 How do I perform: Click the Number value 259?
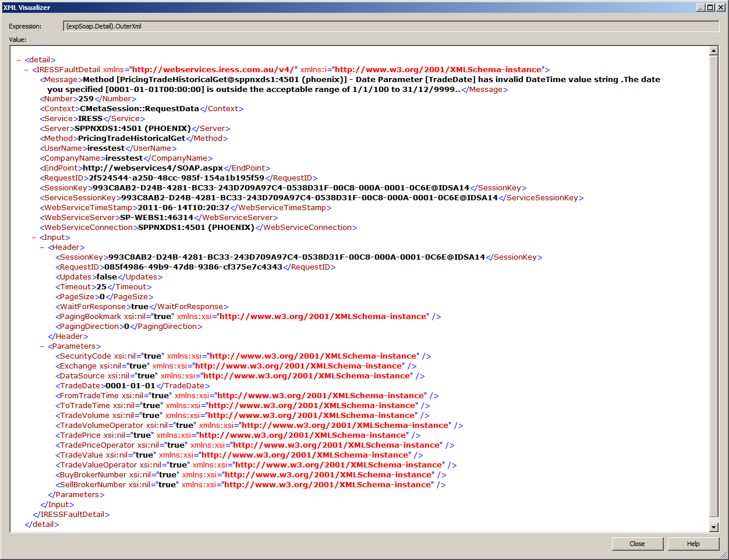pos(86,99)
